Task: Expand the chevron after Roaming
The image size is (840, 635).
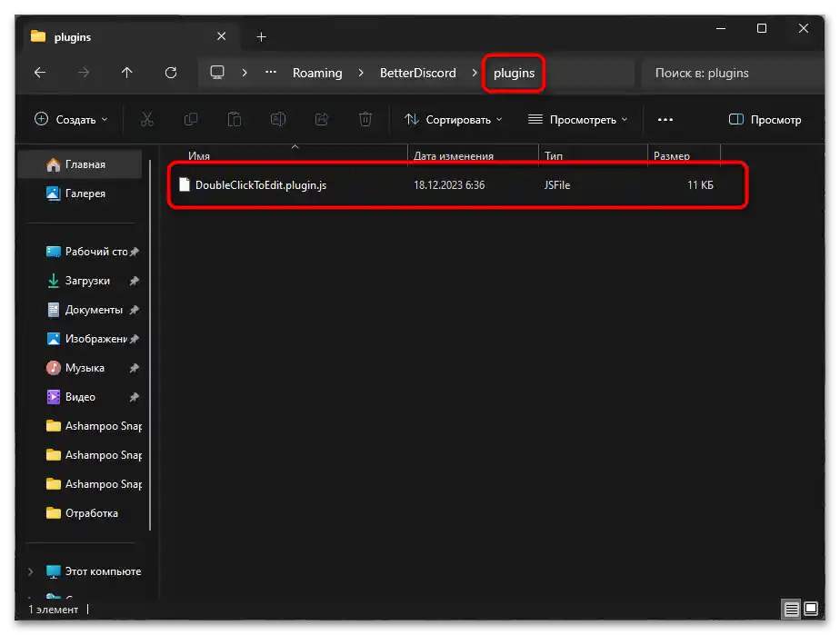Action: pyautogui.click(x=361, y=73)
